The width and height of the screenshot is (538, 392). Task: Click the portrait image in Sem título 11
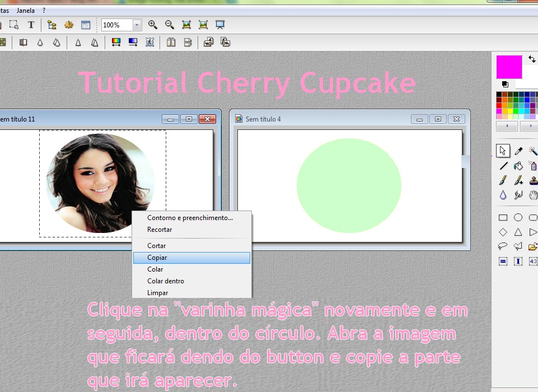pos(100,183)
